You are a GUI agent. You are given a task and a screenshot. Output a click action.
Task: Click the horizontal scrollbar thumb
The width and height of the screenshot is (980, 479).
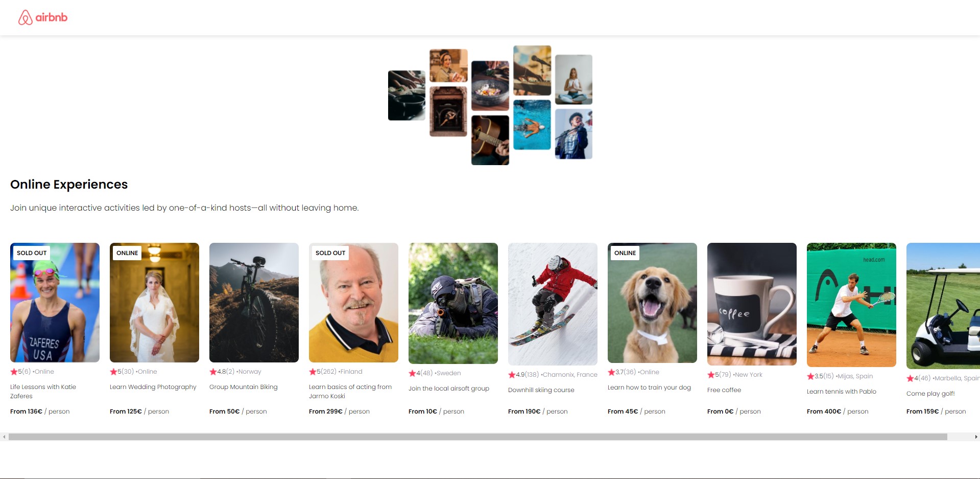(x=478, y=437)
